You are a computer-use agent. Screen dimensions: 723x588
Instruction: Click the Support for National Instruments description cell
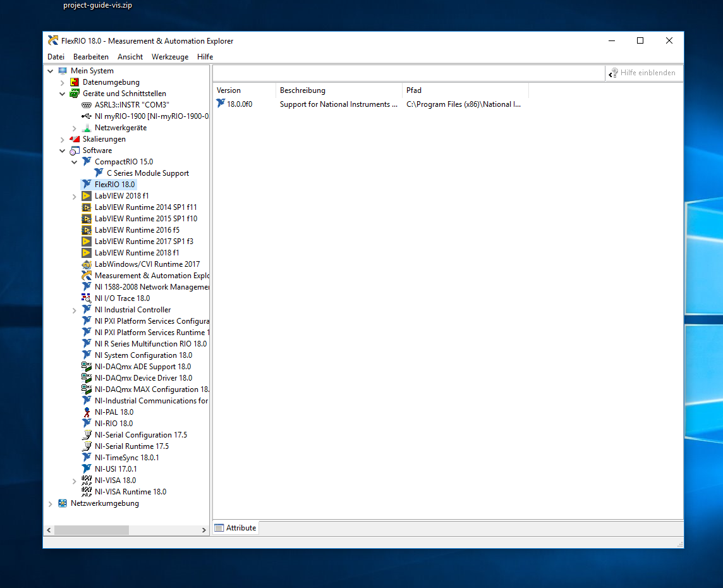[339, 104]
